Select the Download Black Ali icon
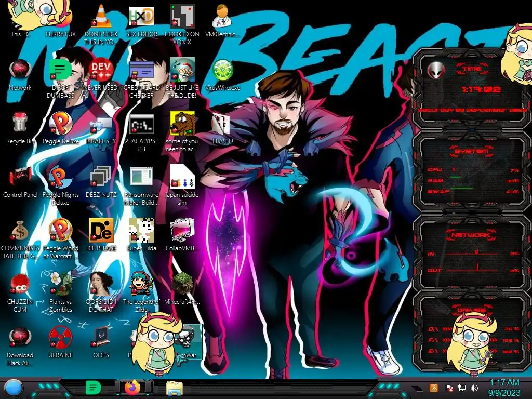Viewport: 532px width, 399px height. (20, 347)
